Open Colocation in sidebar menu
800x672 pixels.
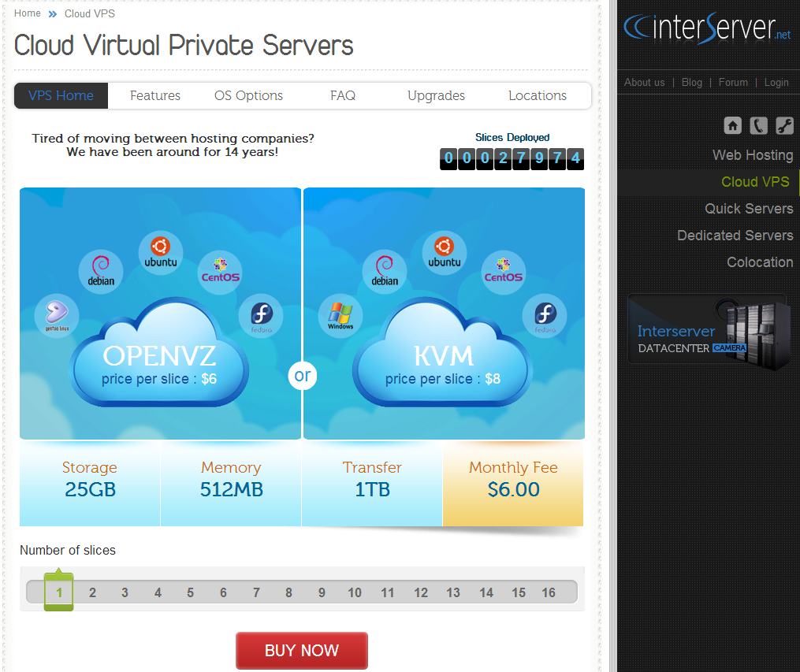click(760, 262)
